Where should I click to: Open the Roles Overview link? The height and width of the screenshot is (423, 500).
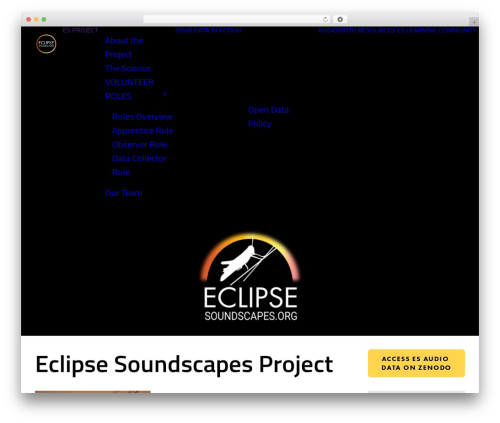coord(142,117)
